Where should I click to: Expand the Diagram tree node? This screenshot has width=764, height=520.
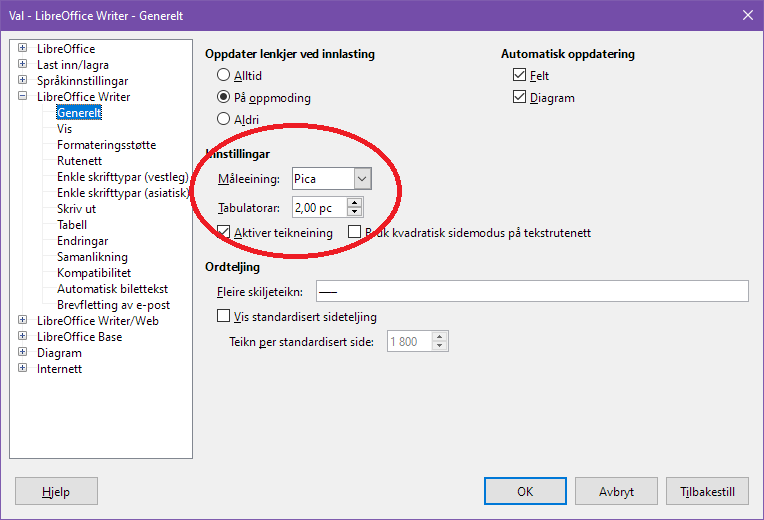point(22,352)
